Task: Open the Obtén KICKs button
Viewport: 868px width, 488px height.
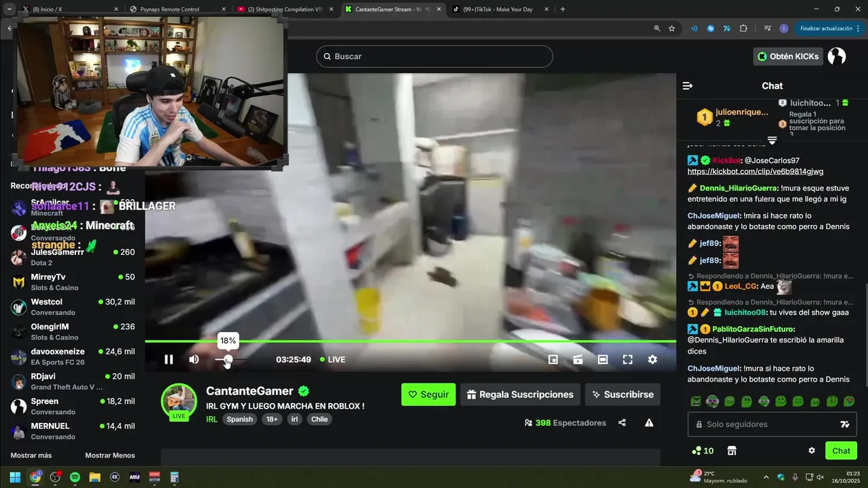Action: click(788, 56)
